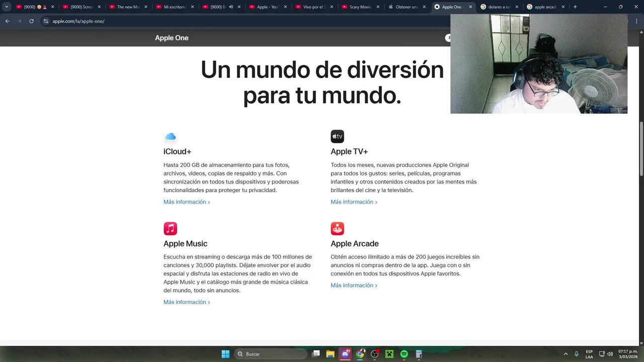Open Discord from the taskbar

point(345,354)
